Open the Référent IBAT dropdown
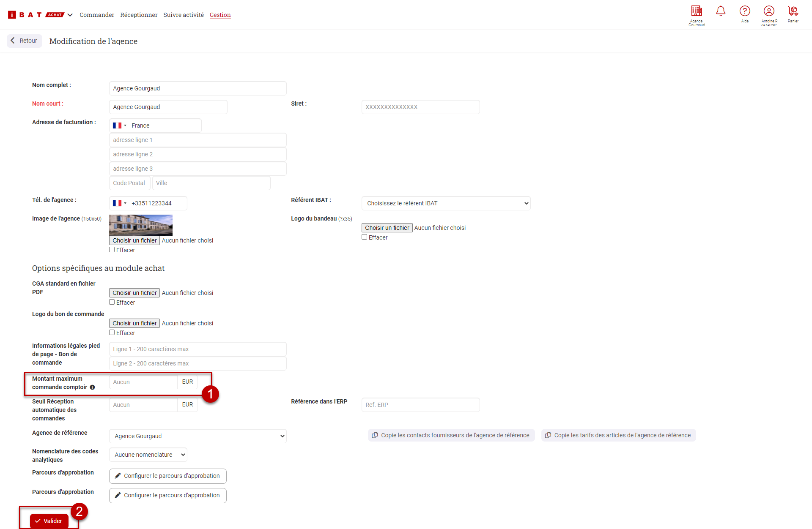Image resolution: width=812 pixels, height=529 pixels. pyautogui.click(x=446, y=203)
